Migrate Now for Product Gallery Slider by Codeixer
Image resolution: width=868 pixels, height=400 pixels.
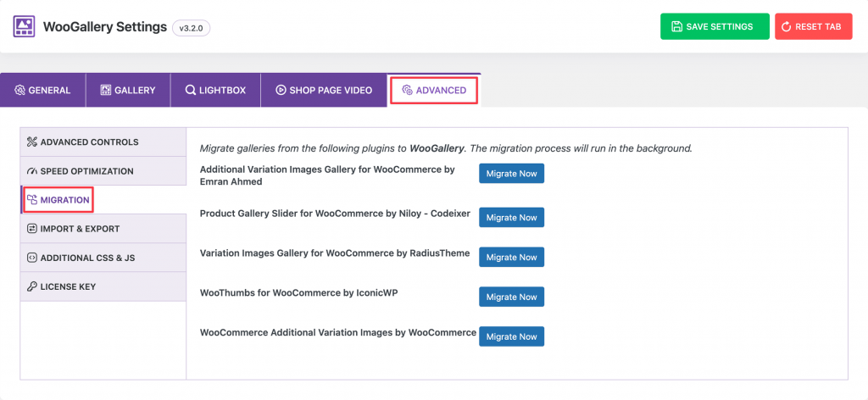(x=511, y=218)
